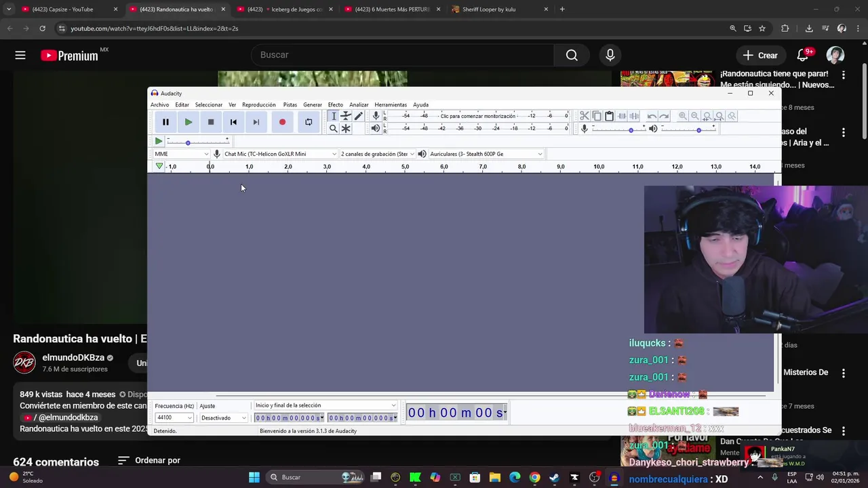Image resolution: width=868 pixels, height=488 pixels.
Task: Click the Silence audio selection icon
Action: [634, 116]
